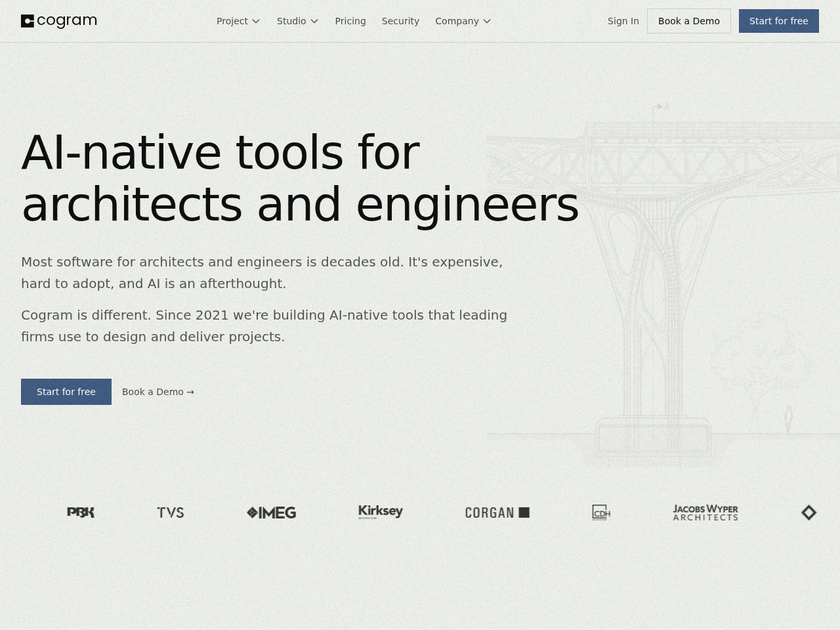
Task: Follow the Book a Demo arrow link
Action: point(158,392)
